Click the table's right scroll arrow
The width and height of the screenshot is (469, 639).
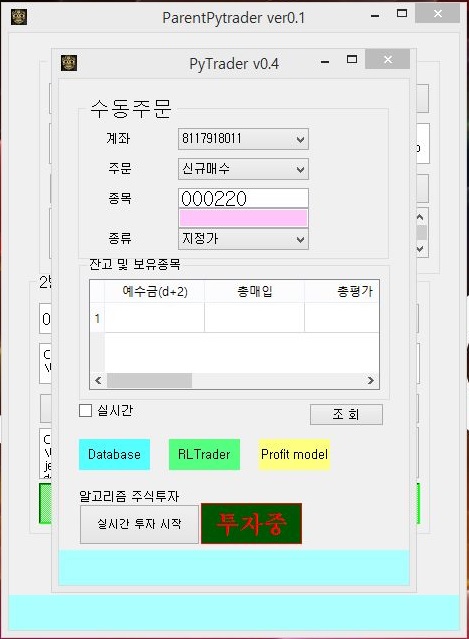370,381
